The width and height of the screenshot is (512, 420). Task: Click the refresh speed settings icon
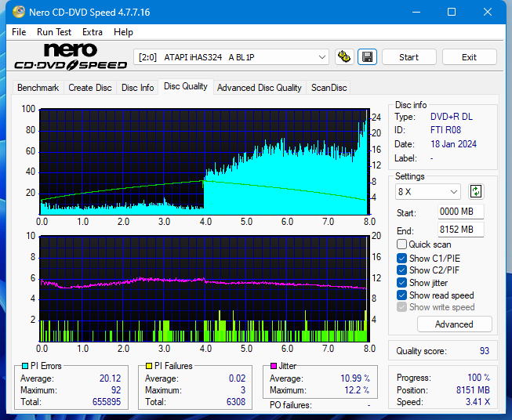click(x=476, y=191)
